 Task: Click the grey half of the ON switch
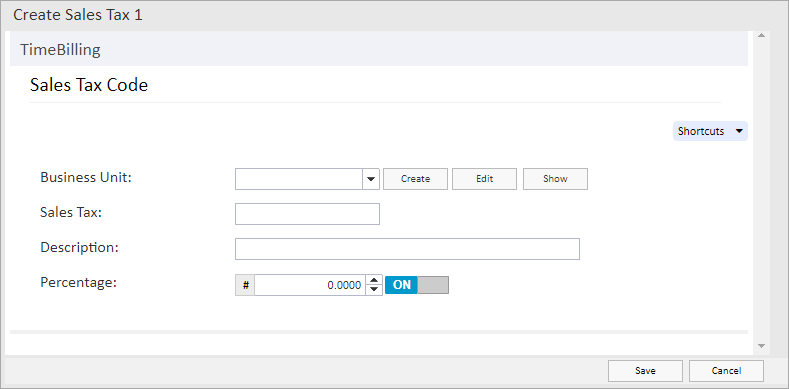coord(433,285)
